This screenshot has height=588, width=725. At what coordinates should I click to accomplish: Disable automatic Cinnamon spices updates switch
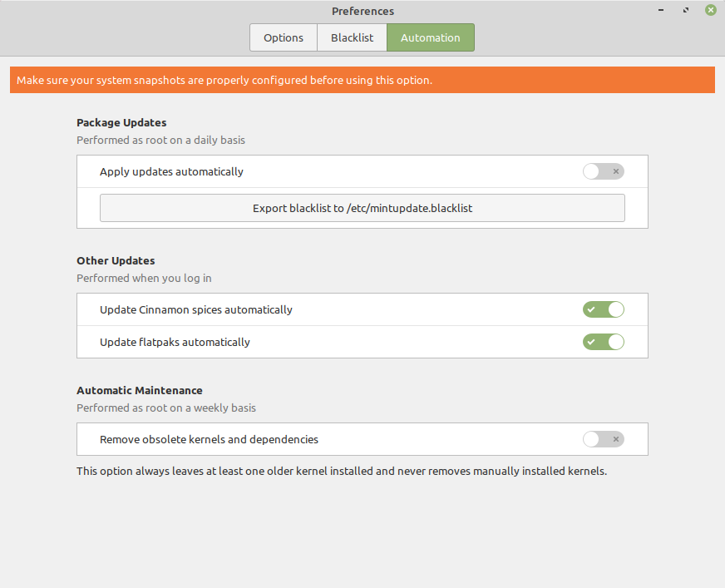click(603, 309)
